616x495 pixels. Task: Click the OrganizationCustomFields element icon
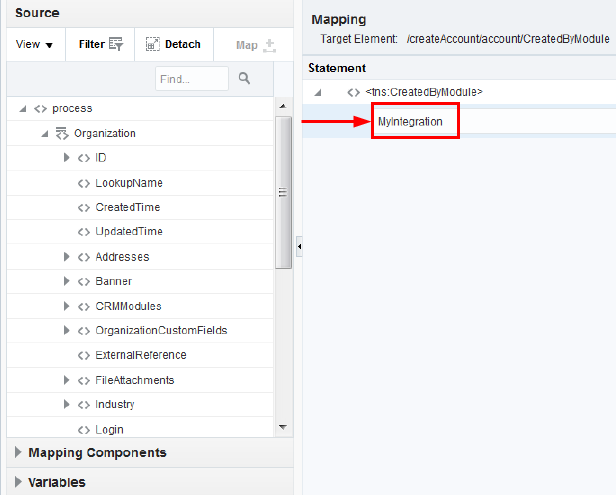click(x=84, y=331)
